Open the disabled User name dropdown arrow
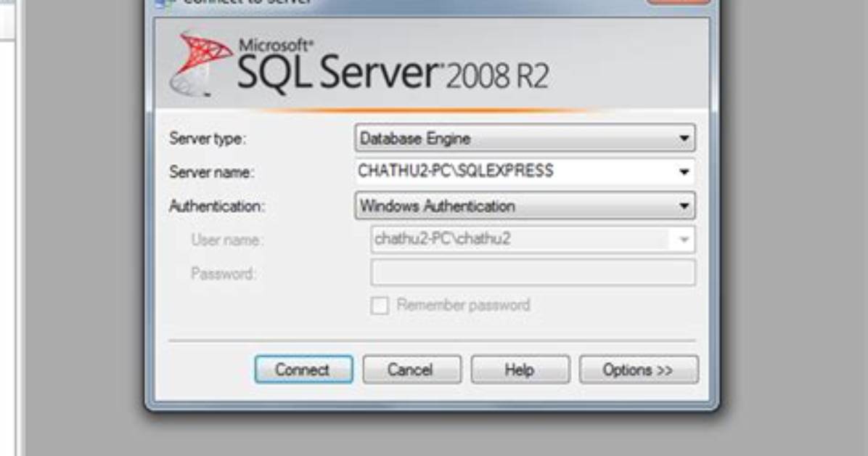868x456 pixels. 684,240
